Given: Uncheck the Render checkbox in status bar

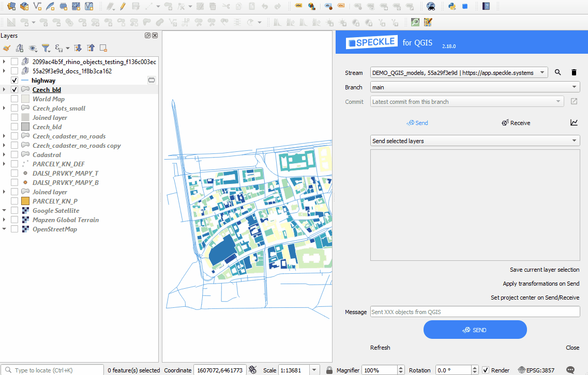Looking at the screenshot, I should 486,370.
